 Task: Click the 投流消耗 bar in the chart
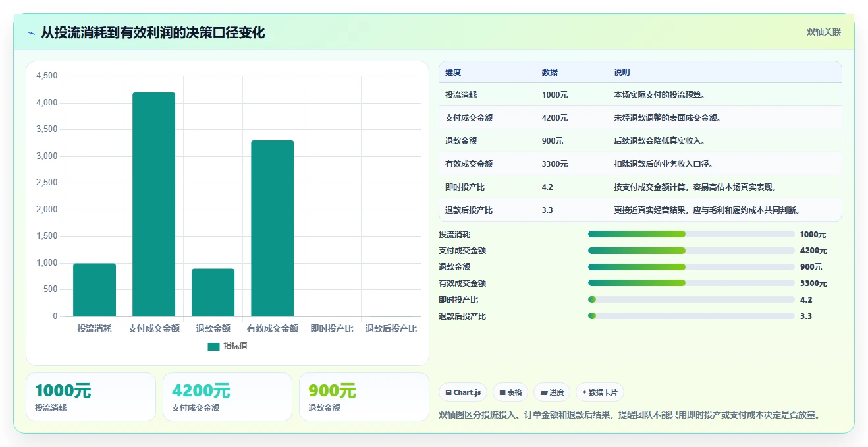pos(94,290)
